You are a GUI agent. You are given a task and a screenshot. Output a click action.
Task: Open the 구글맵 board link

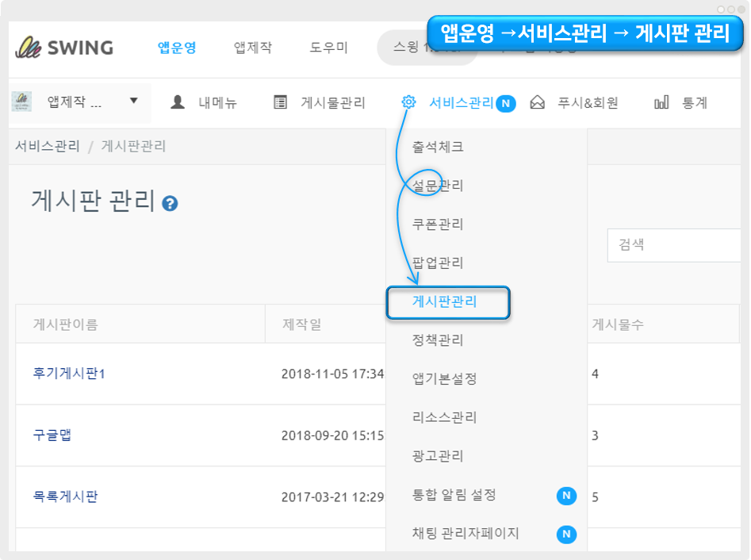click(52, 435)
